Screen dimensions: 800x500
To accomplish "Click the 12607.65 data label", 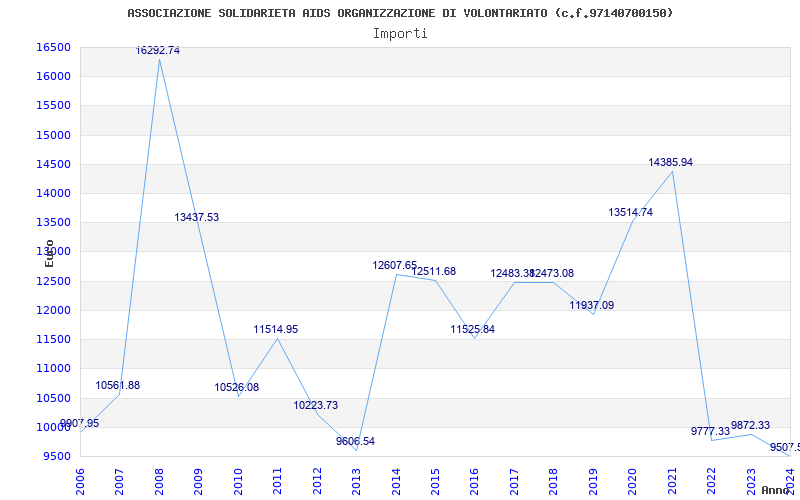I will (x=394, y=265).
